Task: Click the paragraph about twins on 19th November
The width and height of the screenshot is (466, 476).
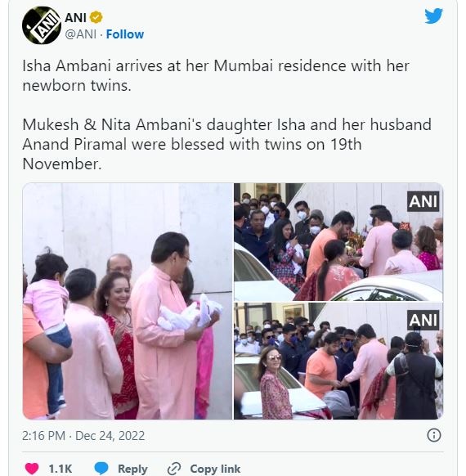Action: (x=226, y=144)
